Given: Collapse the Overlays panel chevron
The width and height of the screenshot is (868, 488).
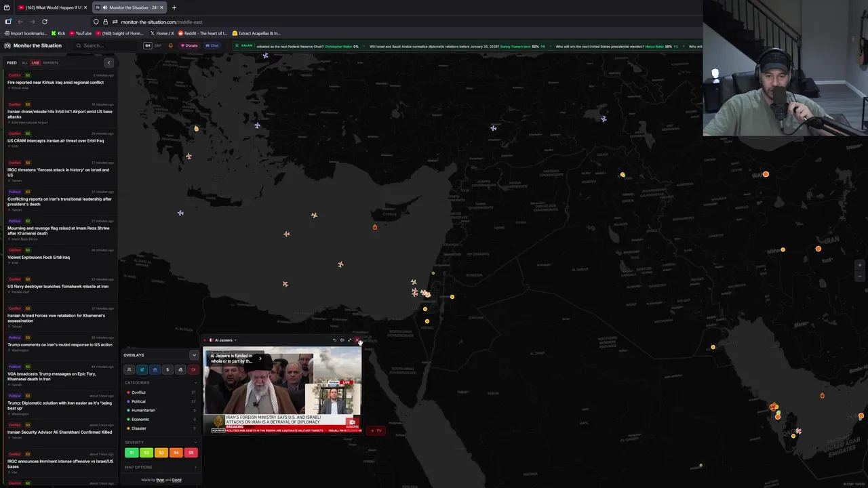Looking at the screenshot, I should 194,355.
